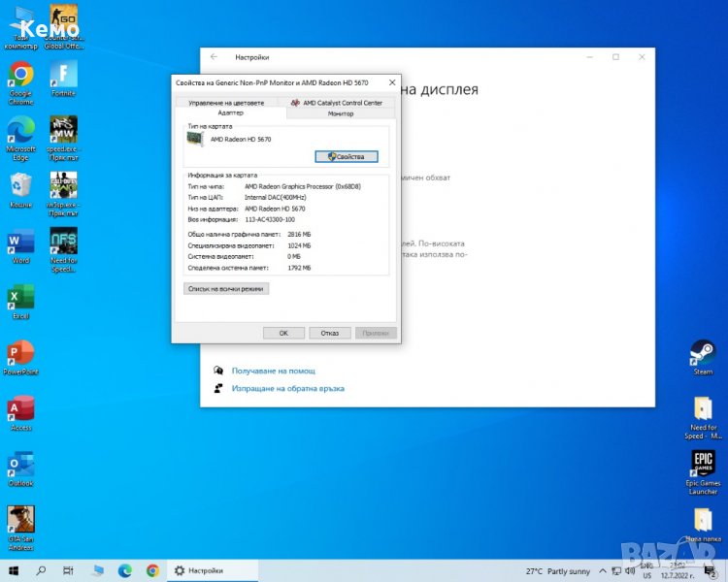Click the Windows Start button

[14, 571]
